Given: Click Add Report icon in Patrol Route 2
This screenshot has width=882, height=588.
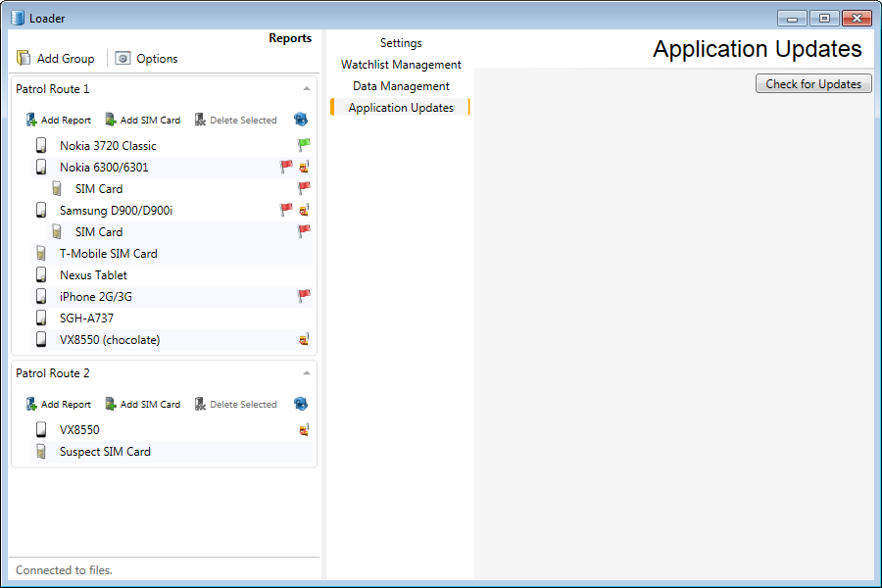Looking at the screenshot, I should [x=31, y=404].
